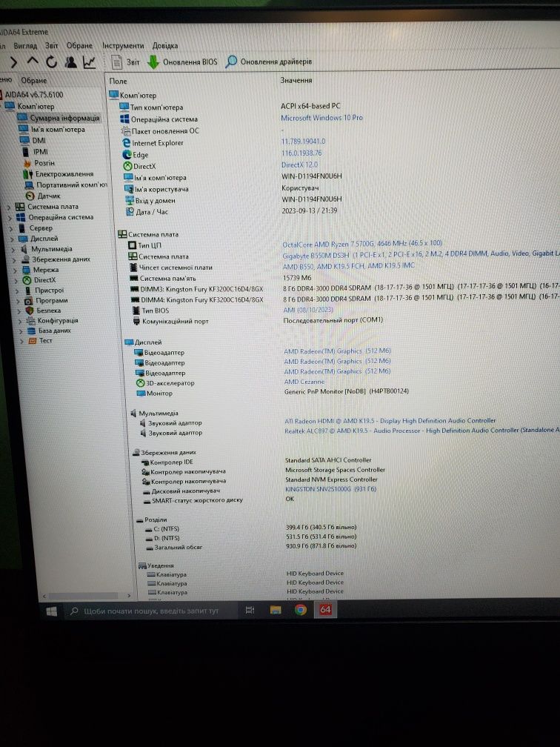This screenshot has height=747, width=560.
Task: Open the Windows Start menu
Action: (x=51, y=611)
